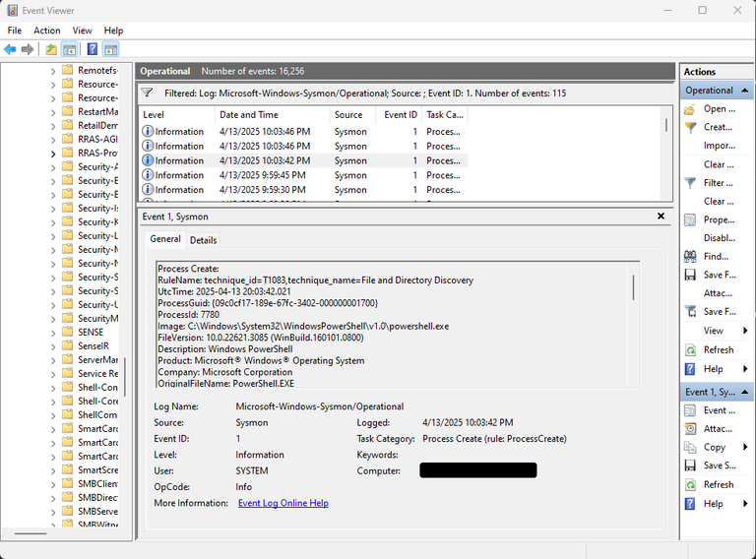Click the Back arrow toolbar icon
The image size is (756, 559).
(10, 49)
